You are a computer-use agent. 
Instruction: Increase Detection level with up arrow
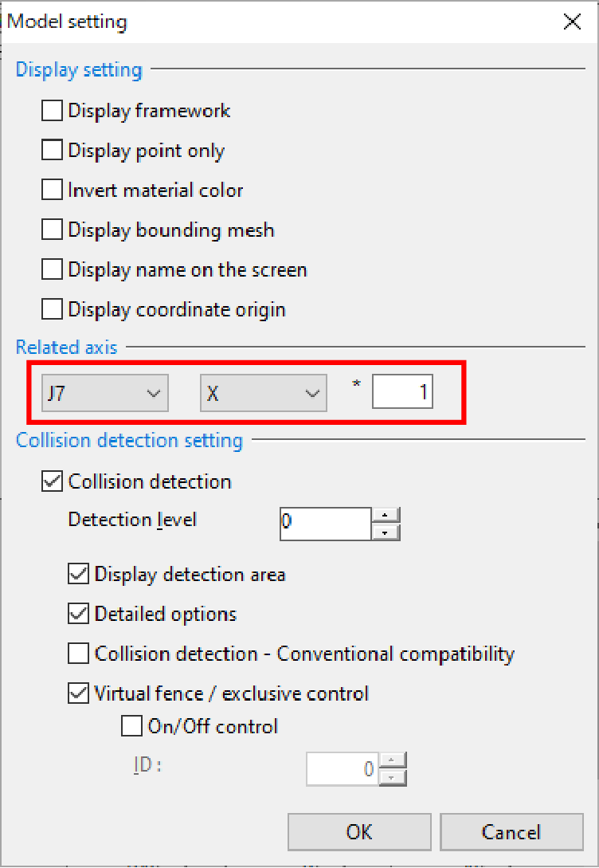pyautogui.click(x=386, y=515)
